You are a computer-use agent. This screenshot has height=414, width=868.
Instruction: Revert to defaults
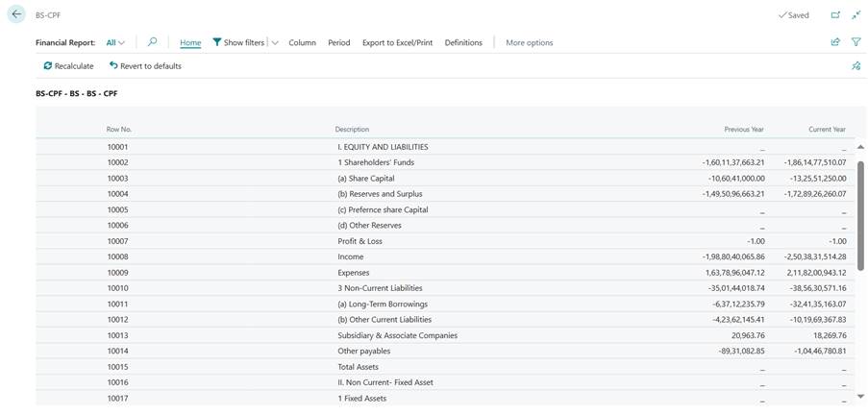pyautogui.click(x=145, y=66)
